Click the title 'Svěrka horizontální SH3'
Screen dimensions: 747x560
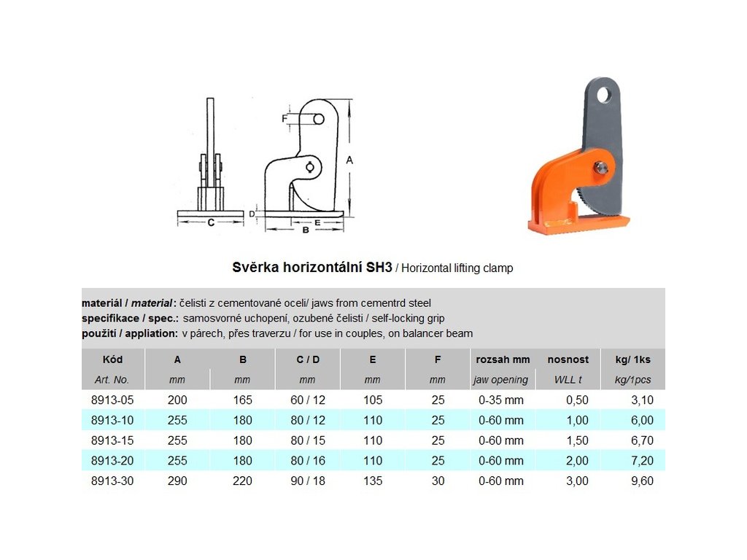coord(312,267)
